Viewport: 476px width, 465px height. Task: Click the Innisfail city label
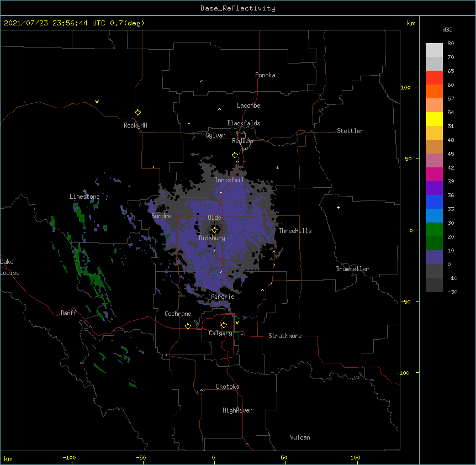(x=230, y=180)
